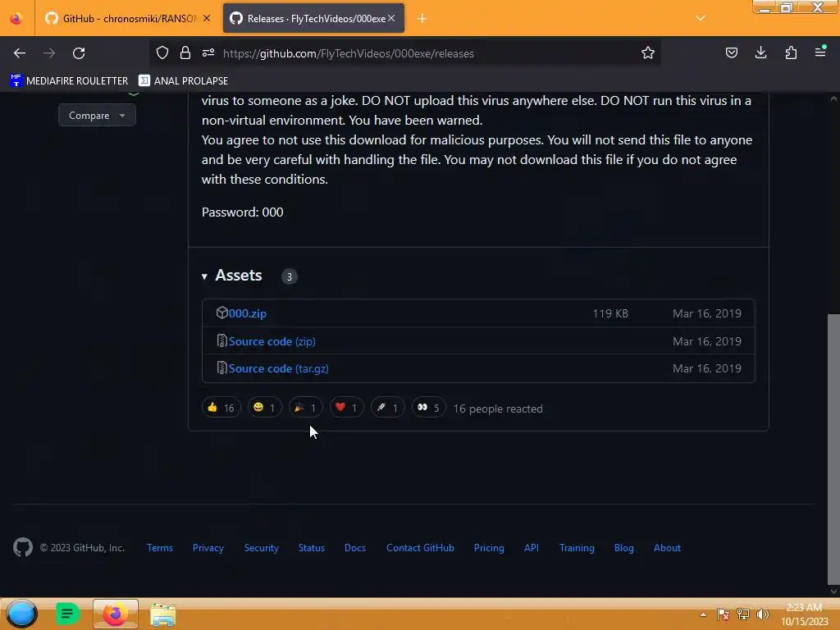Click the page vertical scrollbar thumb
This screenshot has height=630, width=840.
(x=833, y=449)
